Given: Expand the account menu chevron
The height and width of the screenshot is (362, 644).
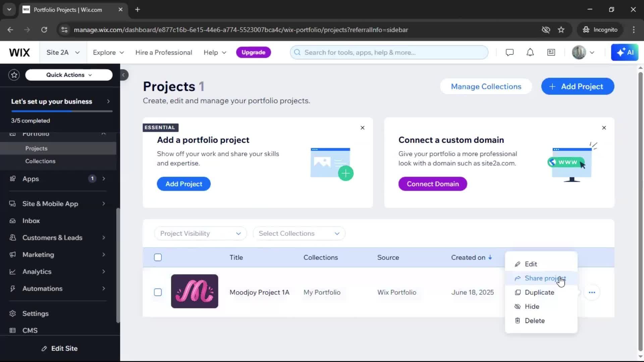Looking at the screenshot, I should point(592,52).
